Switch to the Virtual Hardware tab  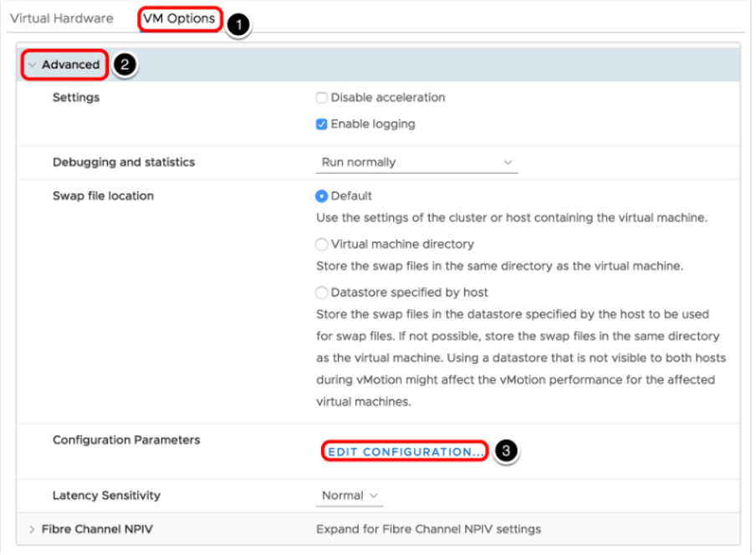(61, 18)
